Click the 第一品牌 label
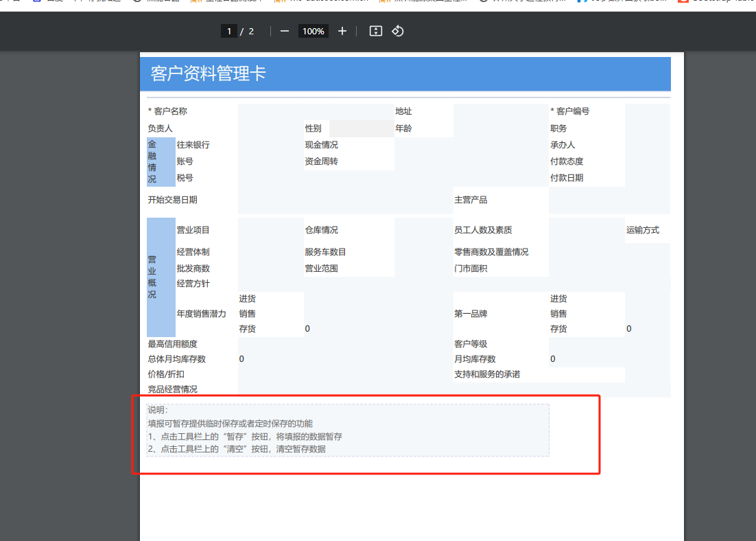 [x=471, y=314]
